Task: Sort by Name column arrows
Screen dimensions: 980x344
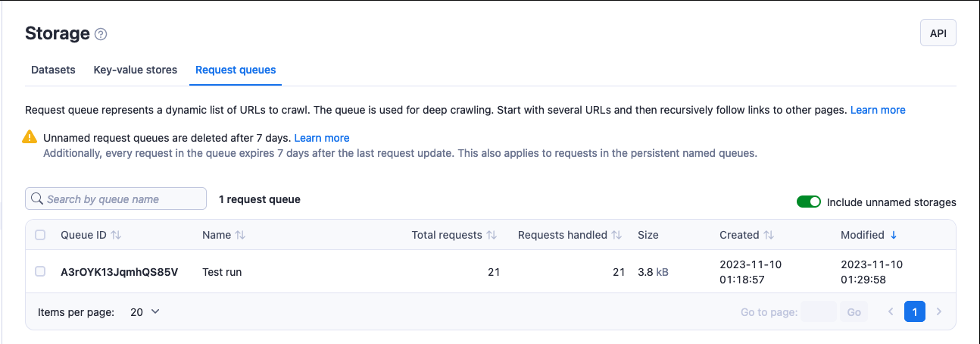Action: click(240, 235)
